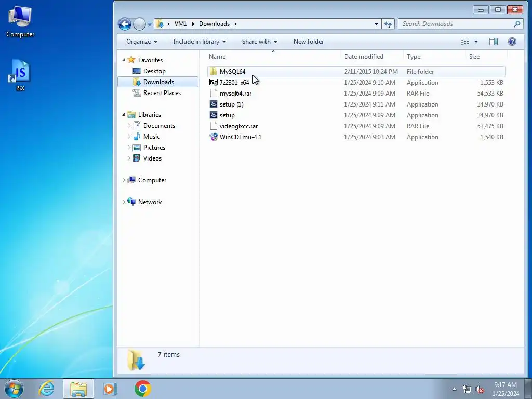
Task: Click the greyed Forward navigation arrow
Action: [x=139, y=24]
